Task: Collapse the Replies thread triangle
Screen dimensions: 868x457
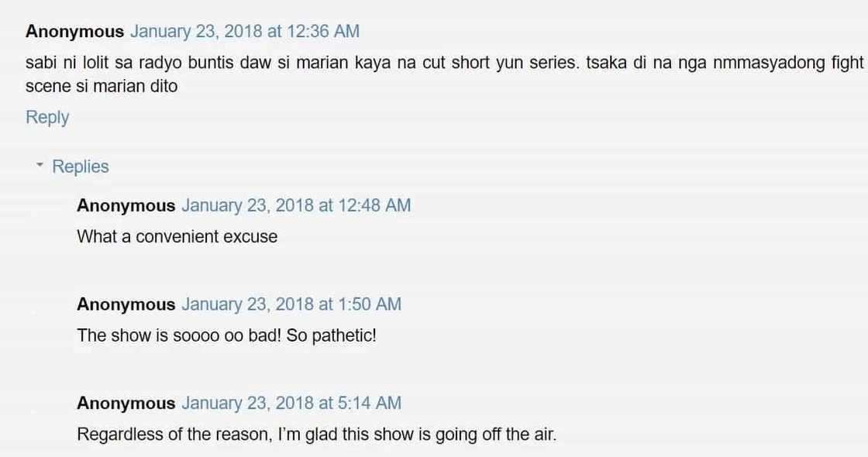Action: coord(39,166)
